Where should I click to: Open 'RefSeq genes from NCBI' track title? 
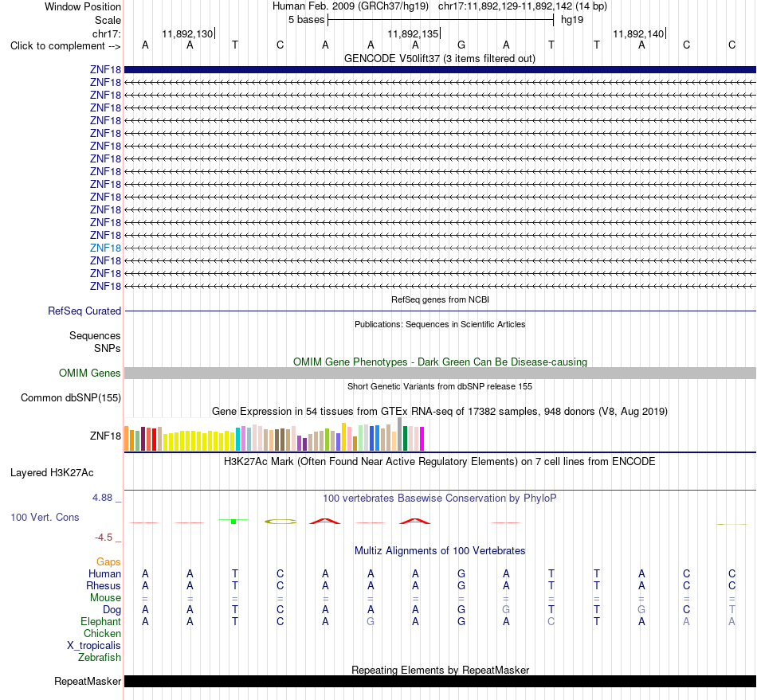click(440, 299)
